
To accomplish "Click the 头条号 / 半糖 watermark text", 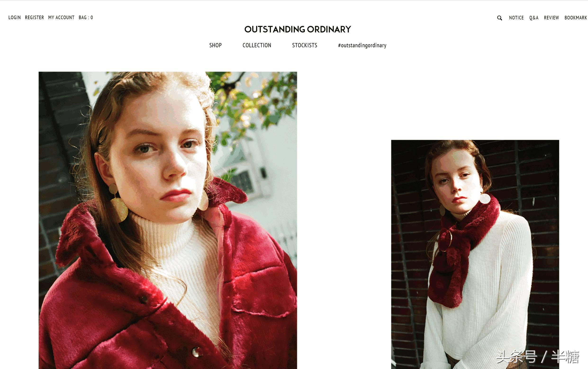I will (x=538, y=357).
